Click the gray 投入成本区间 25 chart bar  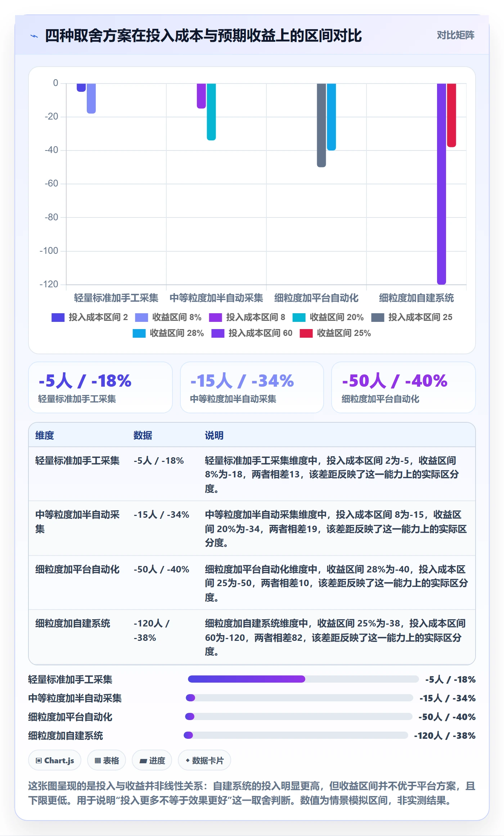[x=321, y=125]
